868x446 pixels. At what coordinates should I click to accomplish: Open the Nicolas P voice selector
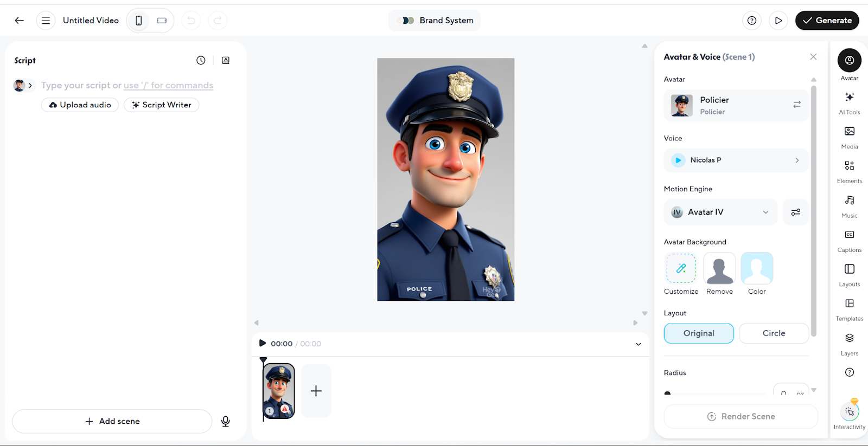(x=736, y=160)
